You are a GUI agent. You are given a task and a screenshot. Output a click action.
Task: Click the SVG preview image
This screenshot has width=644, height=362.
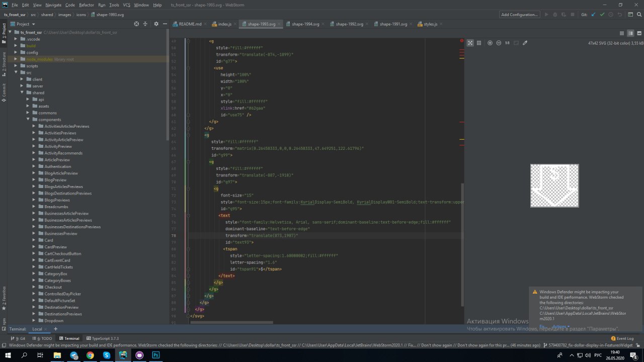coord(554,186)
